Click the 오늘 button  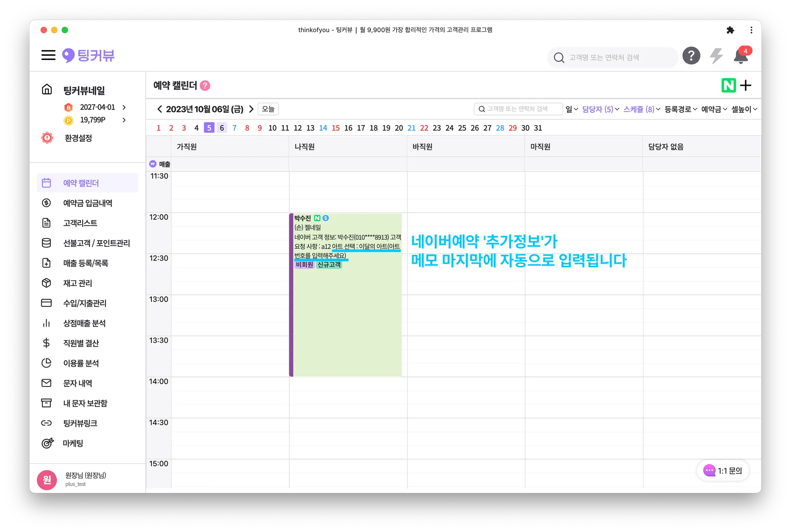pyautogui.click(x=268, y=109)
